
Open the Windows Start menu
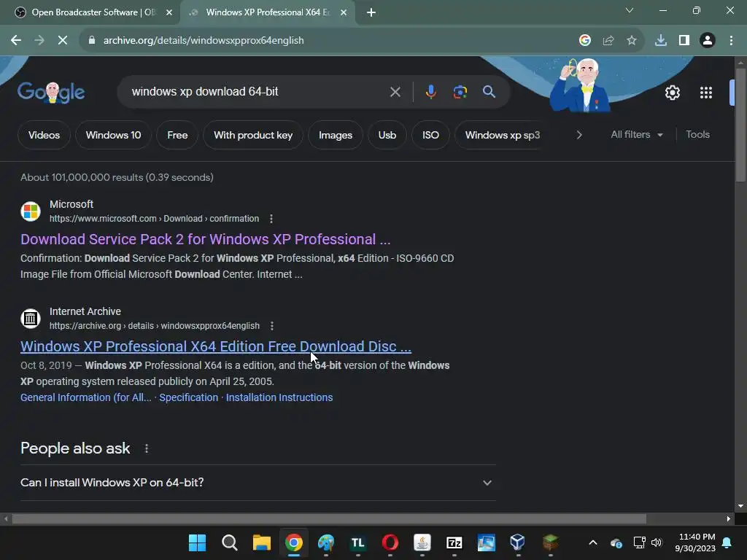point(197,542)
